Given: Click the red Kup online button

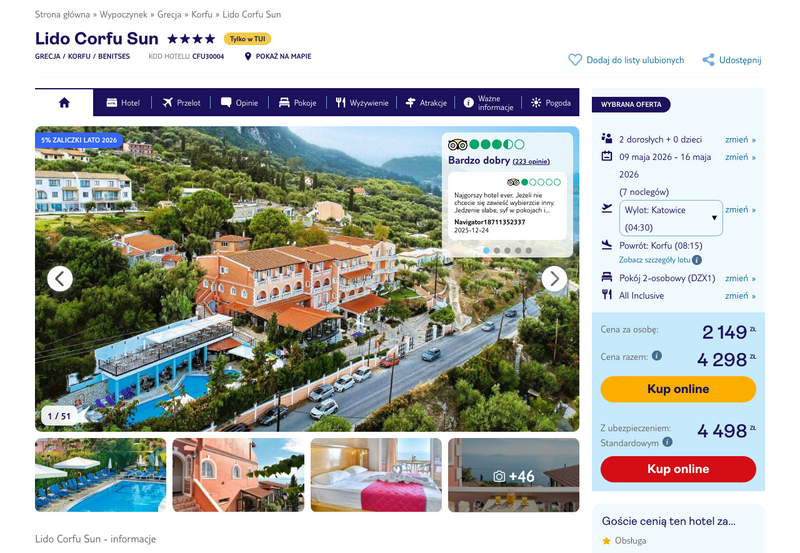Looking at the screenshot, I should [678, 469].
